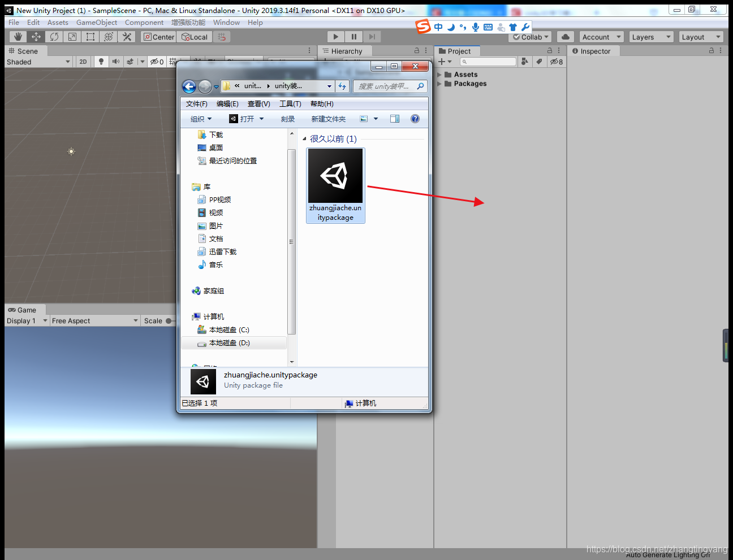Start Play mode
Image resolution: width=733 pixels, height=560 pixels.
336,37
